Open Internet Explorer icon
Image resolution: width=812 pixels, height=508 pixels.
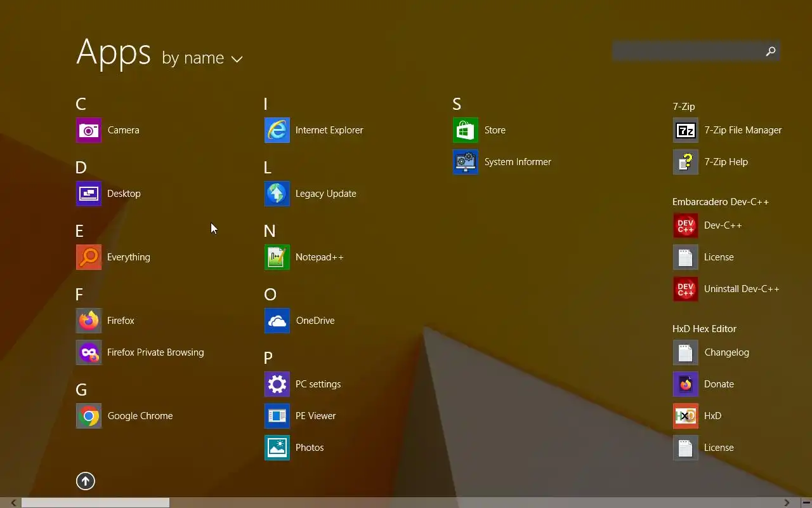tap(277, 130)
